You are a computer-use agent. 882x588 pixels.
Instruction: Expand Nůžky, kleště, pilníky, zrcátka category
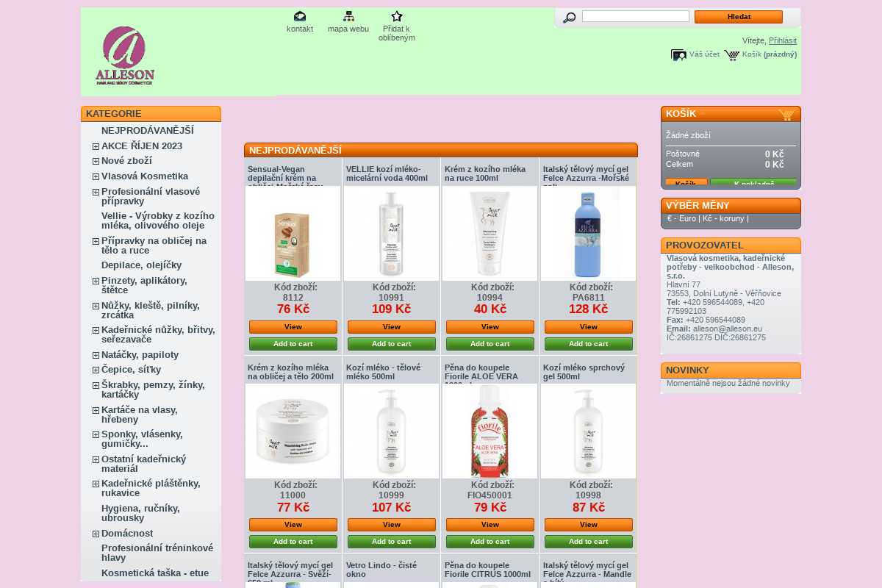[96, 306]
